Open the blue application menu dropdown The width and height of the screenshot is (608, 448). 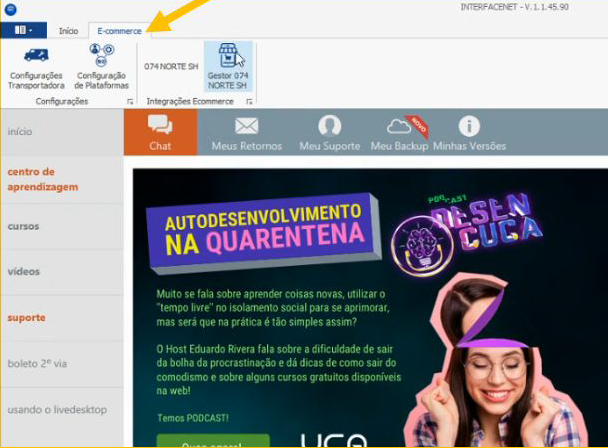(23, 31)
